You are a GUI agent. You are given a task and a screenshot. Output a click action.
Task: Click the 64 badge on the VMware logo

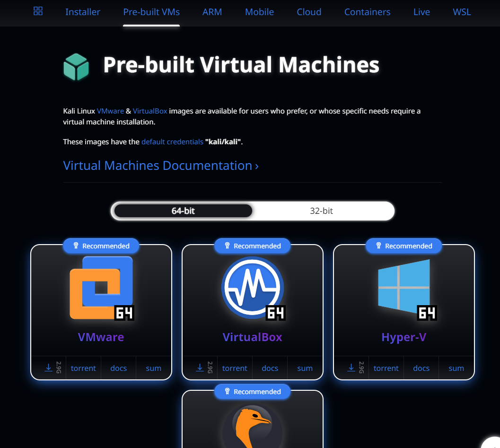click(x=124, y=313)
